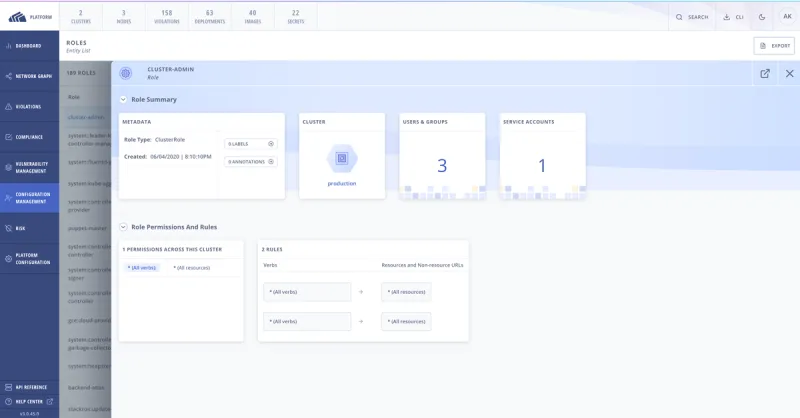Open role in external view icon

(765, 73)
